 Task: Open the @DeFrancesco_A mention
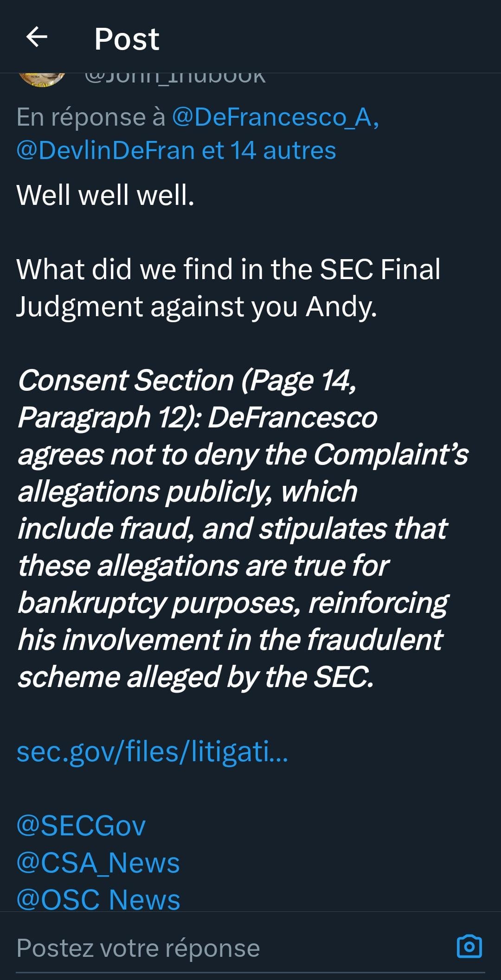point(275,117)
